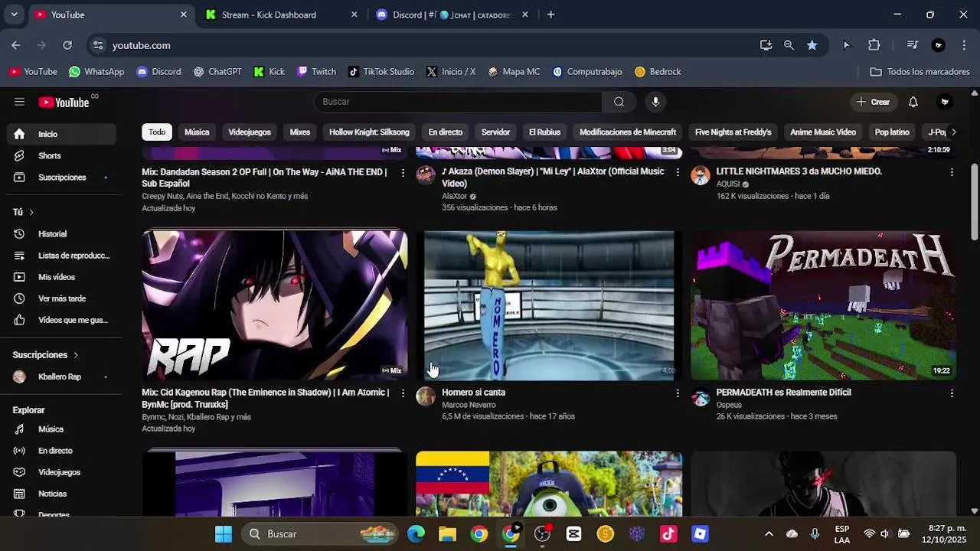Viewport: 980px width, 551px height.
Task: Open the Marcos Navarro channel avatar
Action: (426, 396)
